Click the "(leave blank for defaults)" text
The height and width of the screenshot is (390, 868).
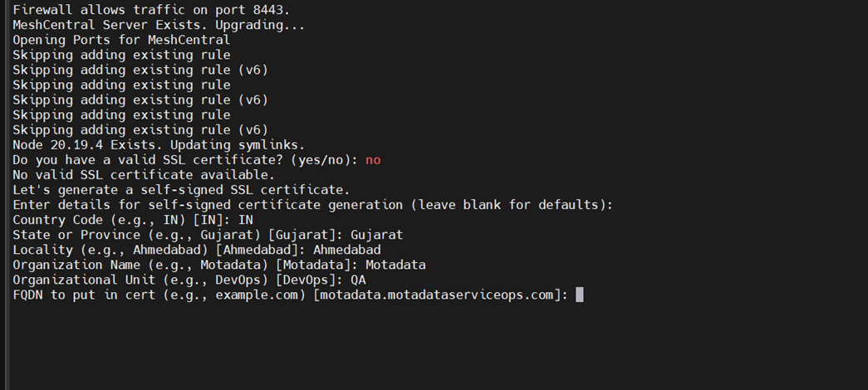coord(516,205)
